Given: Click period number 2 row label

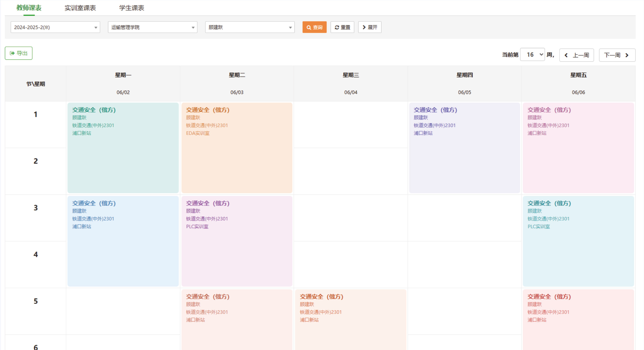Looking at the screenshot, I should tap(36, 161).
